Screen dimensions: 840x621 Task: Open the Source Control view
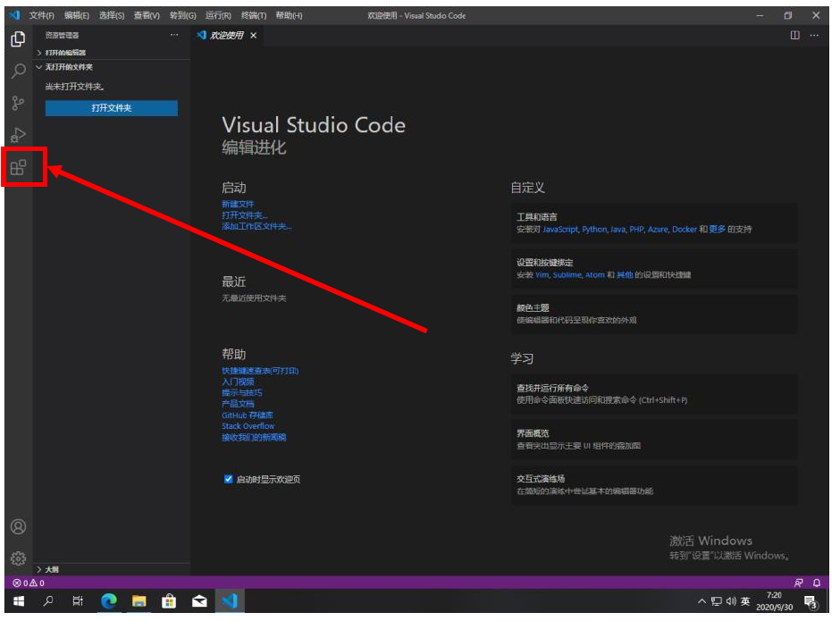click(18, 104)
